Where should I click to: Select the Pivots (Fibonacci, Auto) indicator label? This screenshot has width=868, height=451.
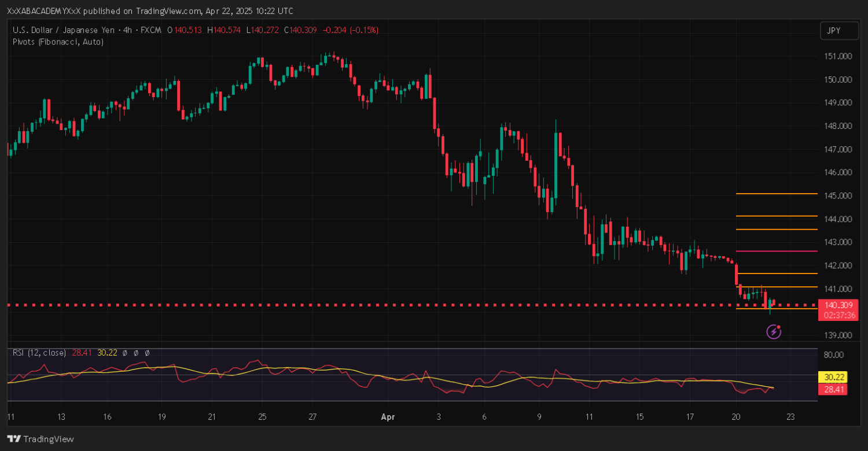tap(58, 42)
